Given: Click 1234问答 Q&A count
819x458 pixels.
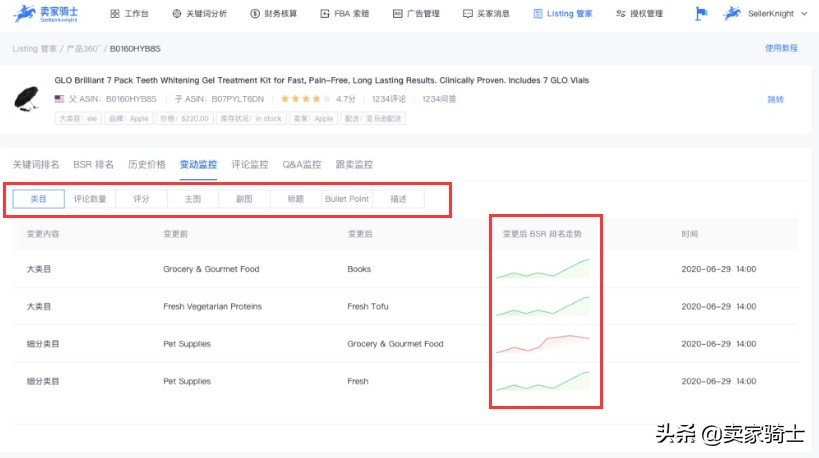Looking at the screenshot, I should pyautogui.click(x=439, y=99).
